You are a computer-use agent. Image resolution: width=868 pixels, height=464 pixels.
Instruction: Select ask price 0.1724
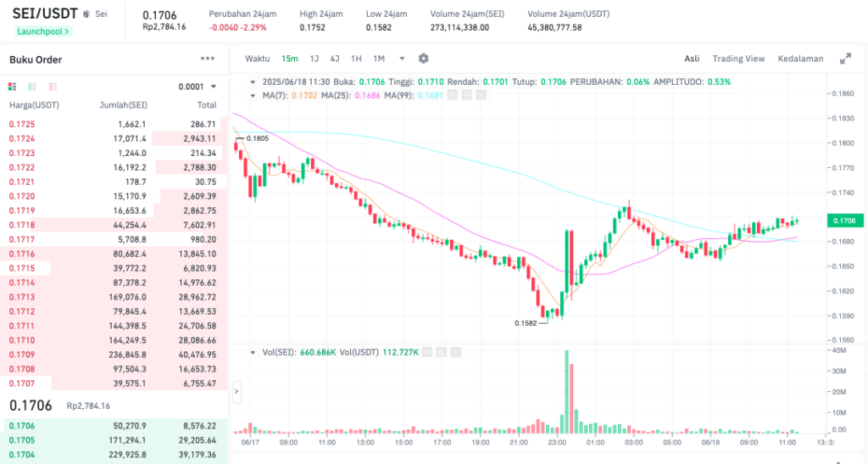pyautogui.click(x=22, y=138)
